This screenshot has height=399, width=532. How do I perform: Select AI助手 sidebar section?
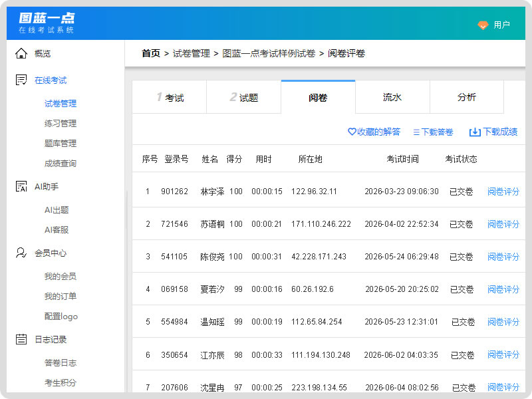[x=47, y=187]
